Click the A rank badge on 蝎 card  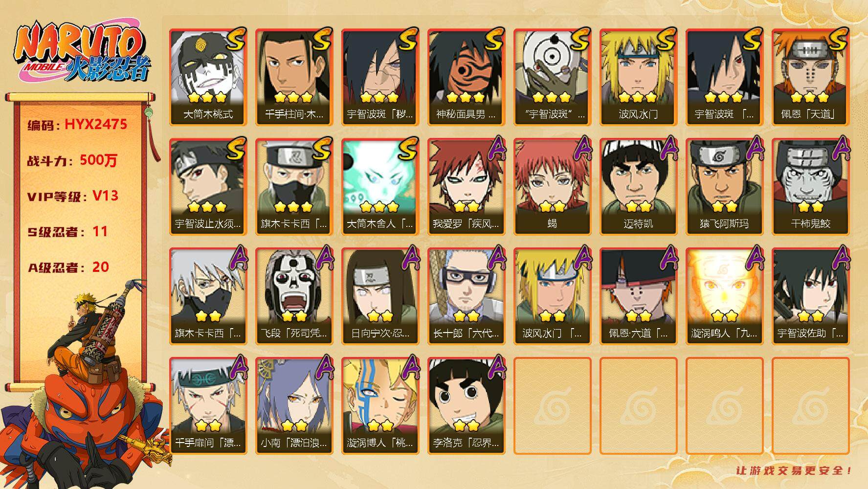pos(581,148)
